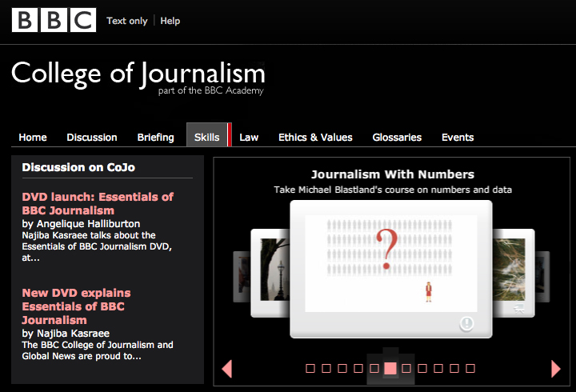The width and height of the screenshot is (576, 392).
Task: Select the second carousel indicator square
Action: [326, 368]
